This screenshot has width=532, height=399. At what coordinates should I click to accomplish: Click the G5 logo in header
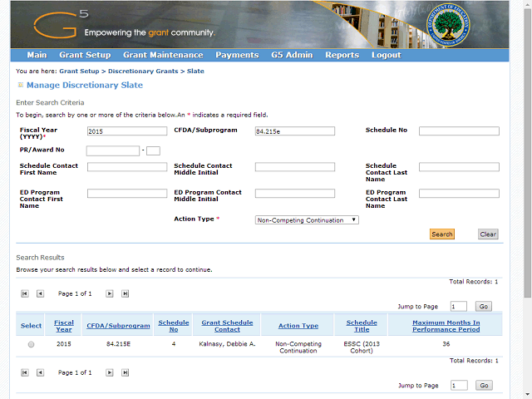pyautogui.click(x=62, y=24)
